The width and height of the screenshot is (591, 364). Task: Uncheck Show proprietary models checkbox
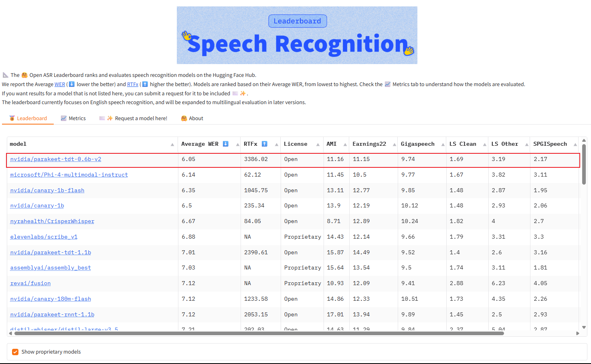pyautogui.click(x=15, y=352)
